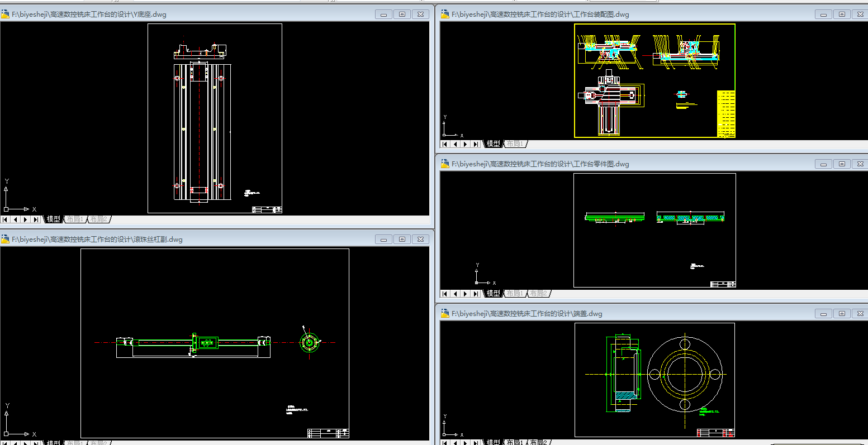Click the Y底座.dwg file path title text
Screen dimensions: 868x445
tap(89, 15)
